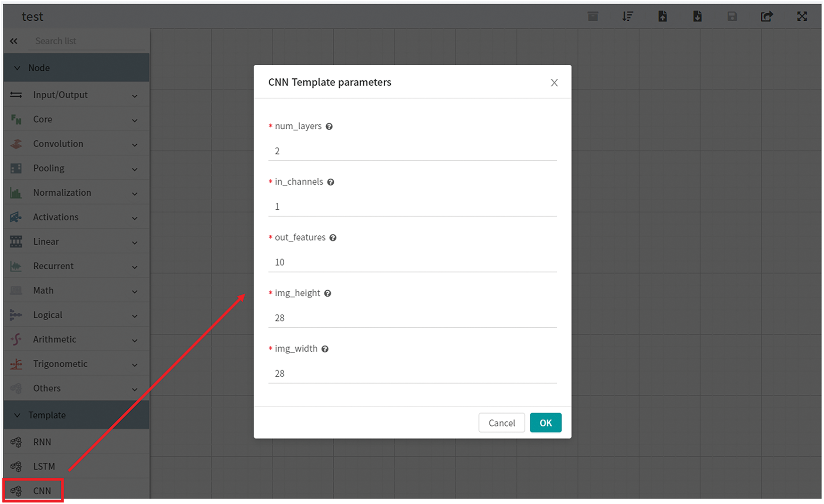Select the LSTM template item
The width and height of the screenshot is (824, 504).
pyautogui.click(x=44, y=466)
